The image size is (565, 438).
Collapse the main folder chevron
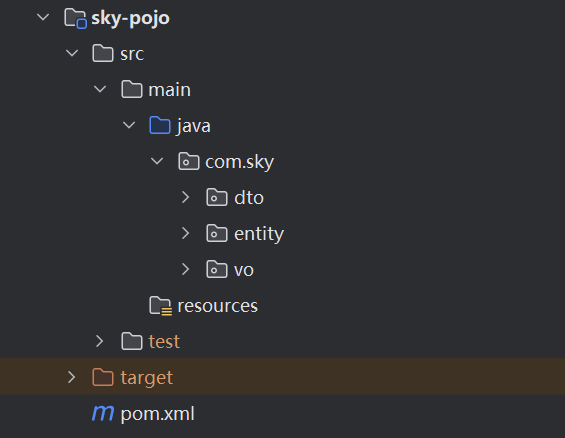[100, 89]
